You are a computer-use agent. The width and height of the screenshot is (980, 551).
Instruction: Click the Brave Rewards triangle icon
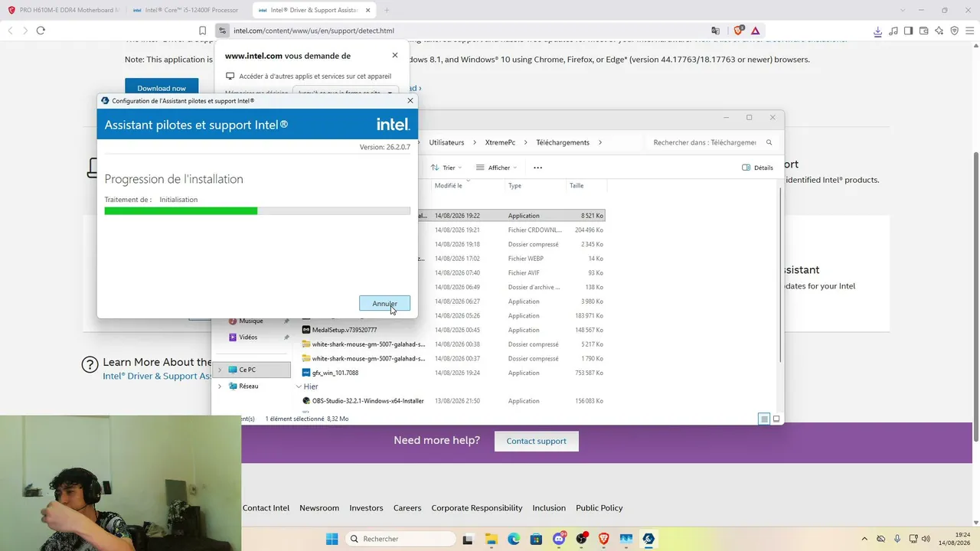(x=756, y=31)
